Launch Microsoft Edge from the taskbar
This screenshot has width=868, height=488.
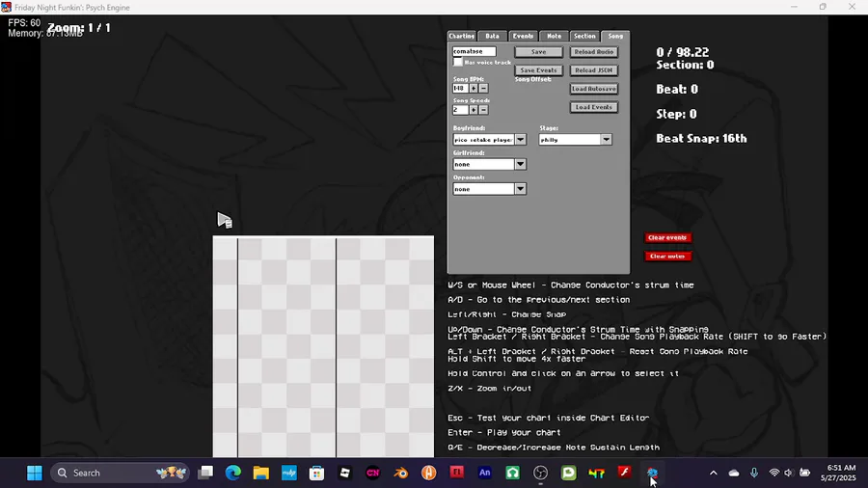click(233, 474)
